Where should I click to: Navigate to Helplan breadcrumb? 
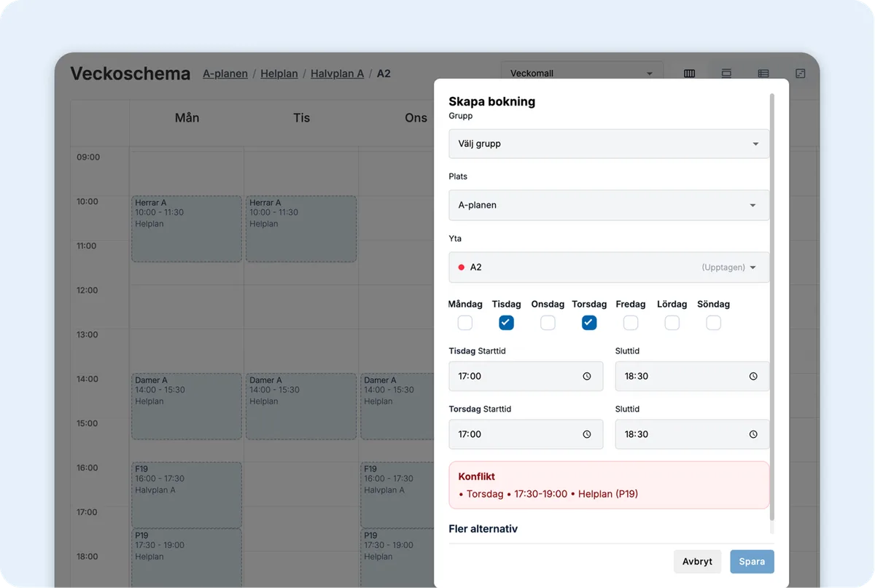(279, 74)
